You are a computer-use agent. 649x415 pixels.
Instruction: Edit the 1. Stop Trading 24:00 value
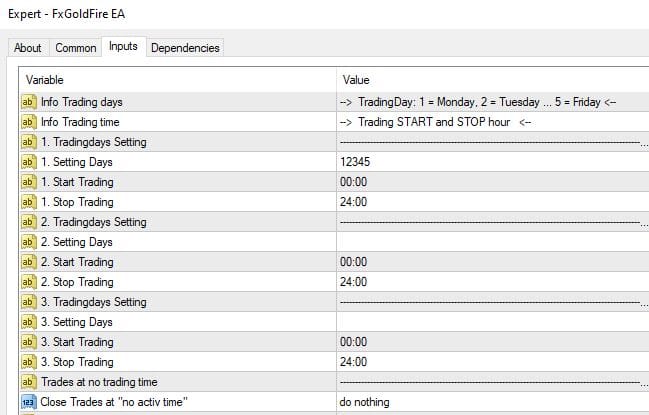[x=490, y=201]
